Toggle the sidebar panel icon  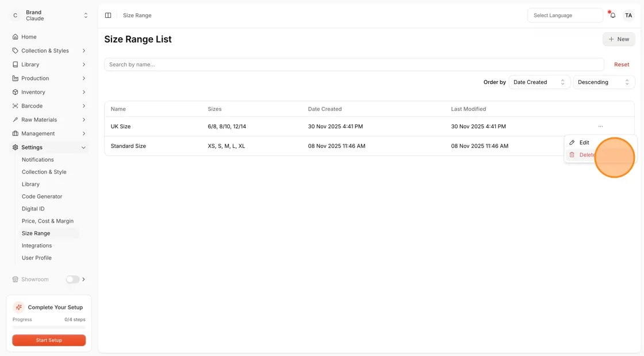108,15
